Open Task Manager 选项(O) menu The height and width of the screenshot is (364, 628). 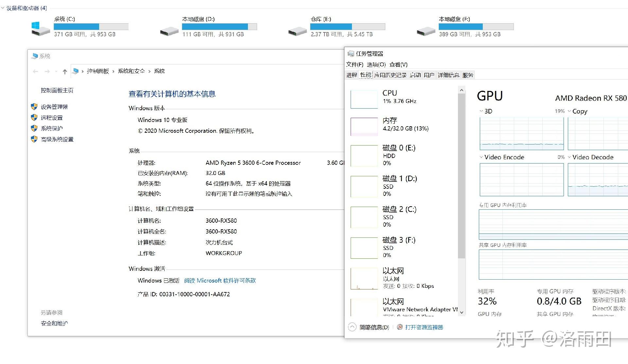[x=376, y=64]
